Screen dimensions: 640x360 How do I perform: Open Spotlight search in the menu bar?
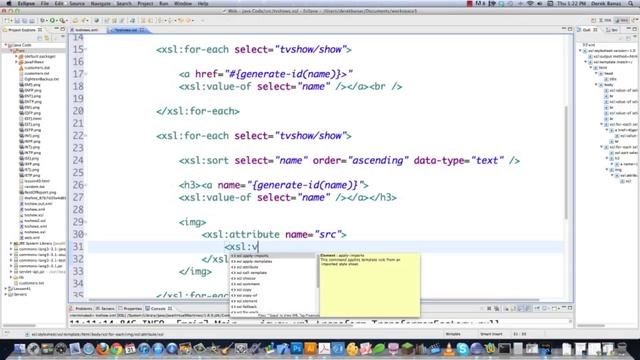click(631, 3)
